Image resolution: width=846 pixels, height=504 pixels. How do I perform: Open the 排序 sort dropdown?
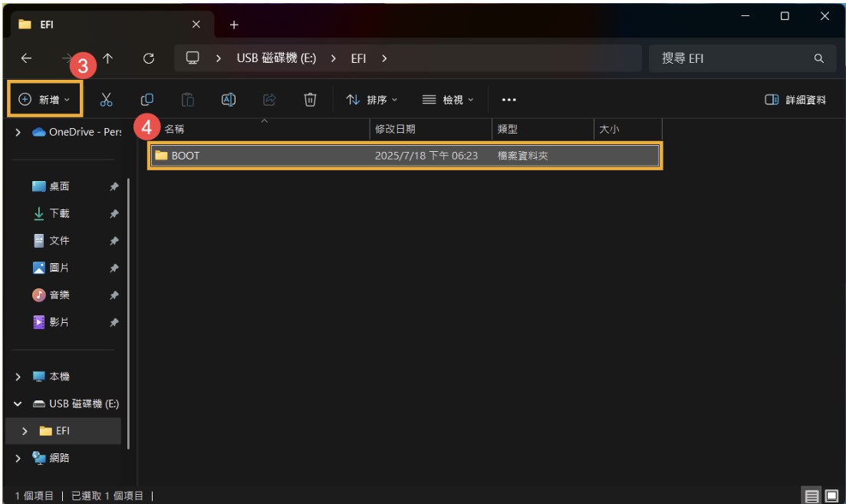(x=372, y=100)
